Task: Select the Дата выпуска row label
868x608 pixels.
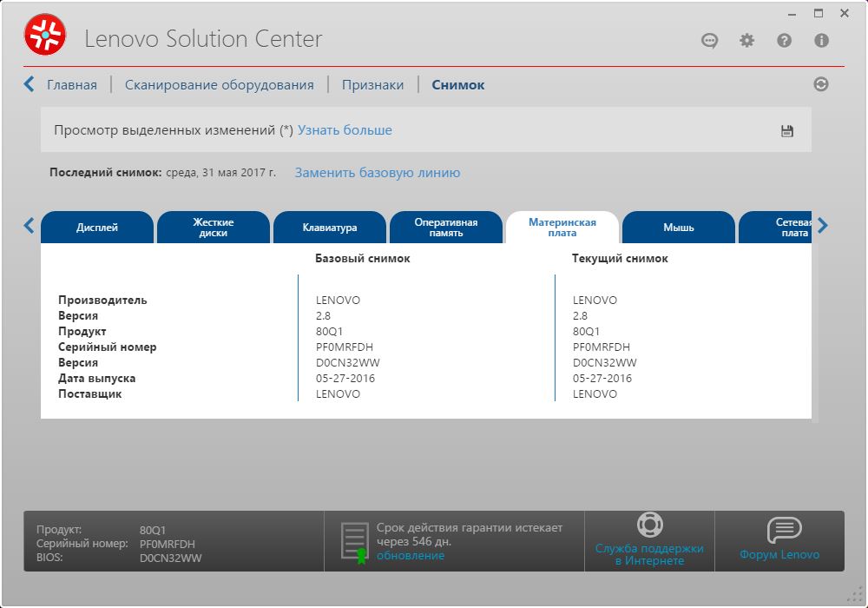Action: point(97,378)
